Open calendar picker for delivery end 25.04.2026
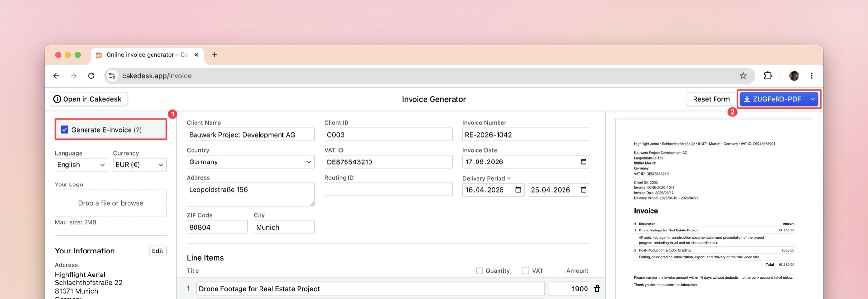Screen dimensions: 868x299 pos(584,190)
